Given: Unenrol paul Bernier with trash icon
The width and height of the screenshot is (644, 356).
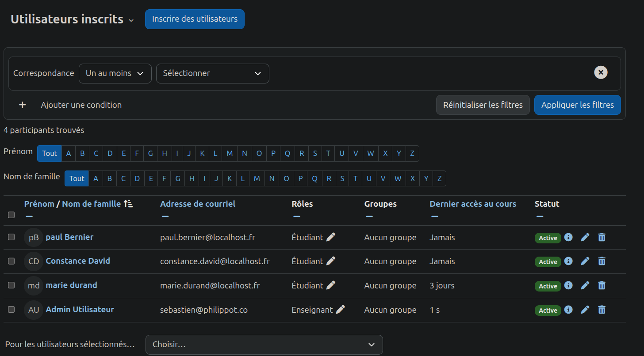Looking at the screenshot, I should click(x=602, y=237).
